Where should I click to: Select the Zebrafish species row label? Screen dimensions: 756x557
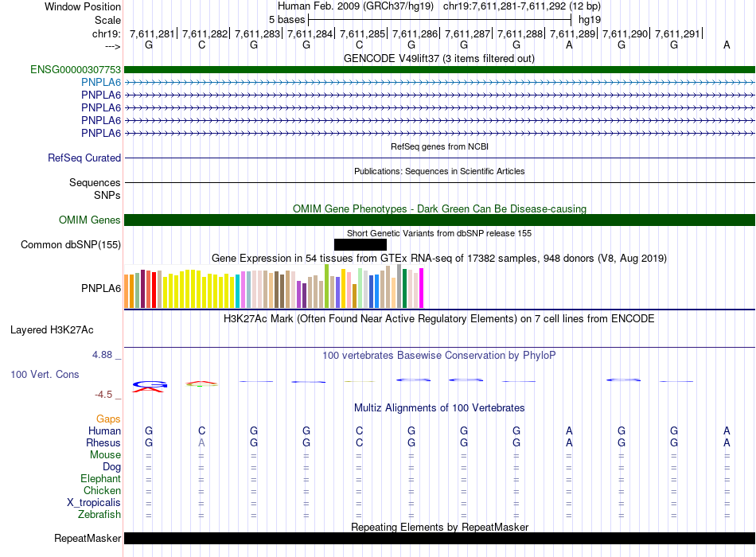(99, 515)
